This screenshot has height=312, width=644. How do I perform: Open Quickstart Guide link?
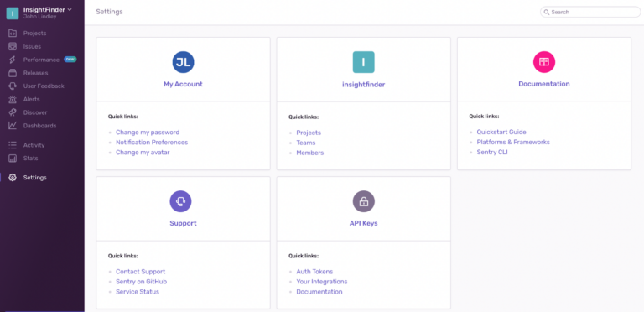[x=501, y=132]
